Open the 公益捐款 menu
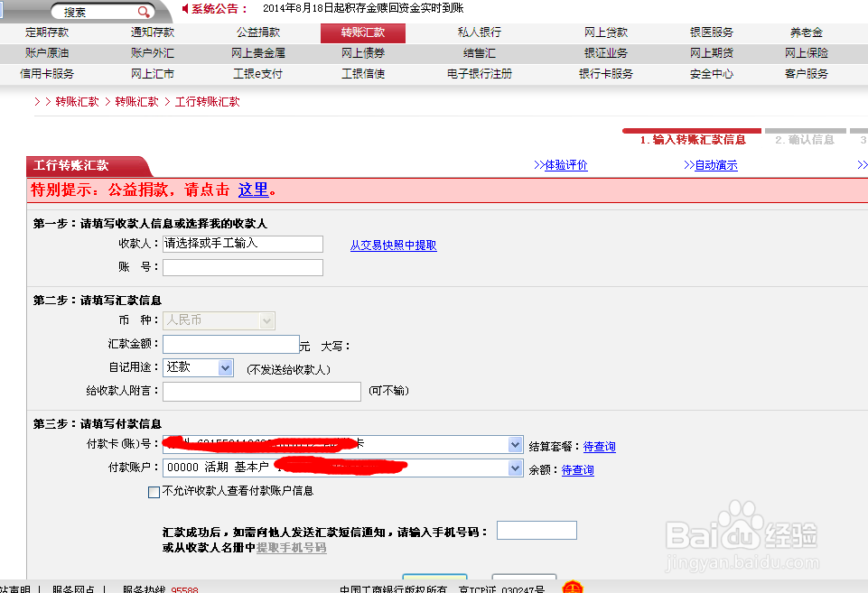 [x=258, y=32]
